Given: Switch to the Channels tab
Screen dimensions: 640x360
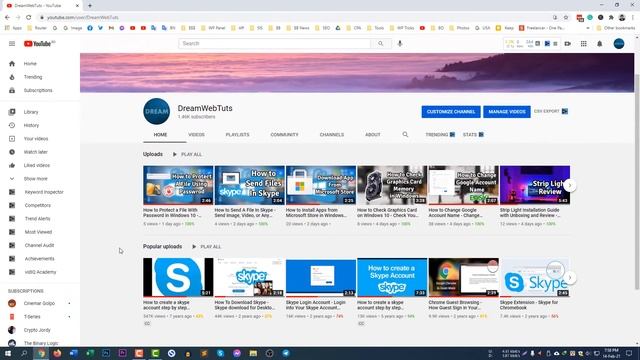Looking at the screenshot, I should click(331, 135).
